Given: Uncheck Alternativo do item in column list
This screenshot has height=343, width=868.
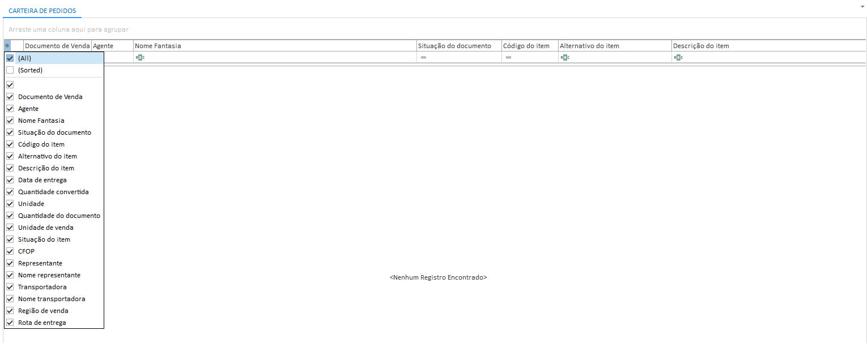Looking at the screenshot, I should pos(10,156).
